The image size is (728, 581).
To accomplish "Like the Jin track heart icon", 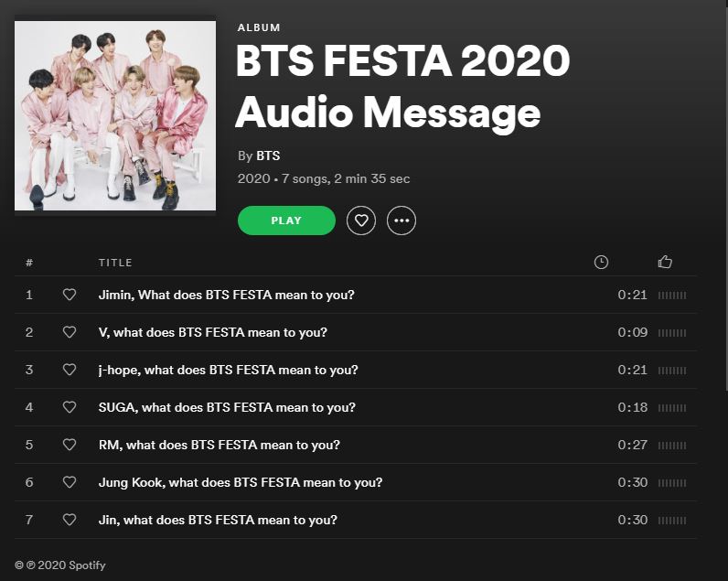I will pos(70,520).
